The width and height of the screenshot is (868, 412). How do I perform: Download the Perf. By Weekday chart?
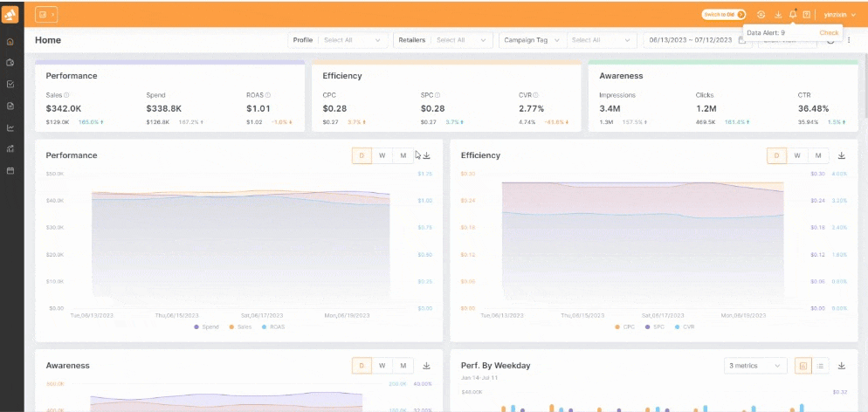841,366
